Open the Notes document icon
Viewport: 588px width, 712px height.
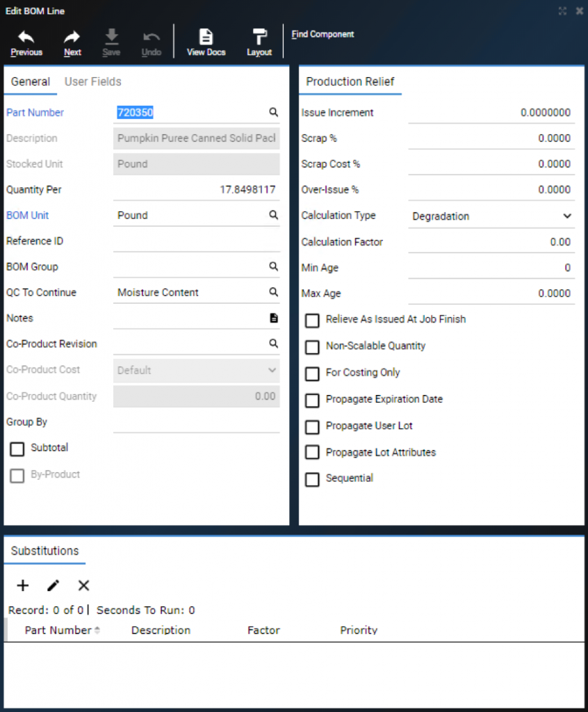(274, 318)
